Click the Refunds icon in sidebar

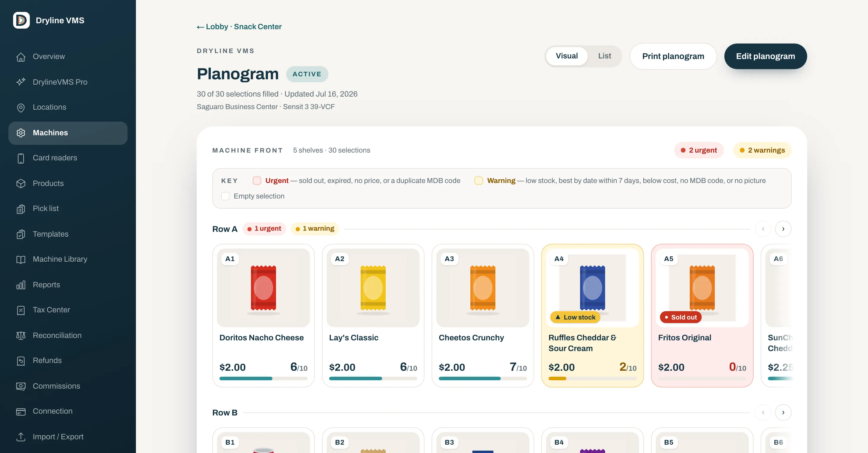pos(21,361)
